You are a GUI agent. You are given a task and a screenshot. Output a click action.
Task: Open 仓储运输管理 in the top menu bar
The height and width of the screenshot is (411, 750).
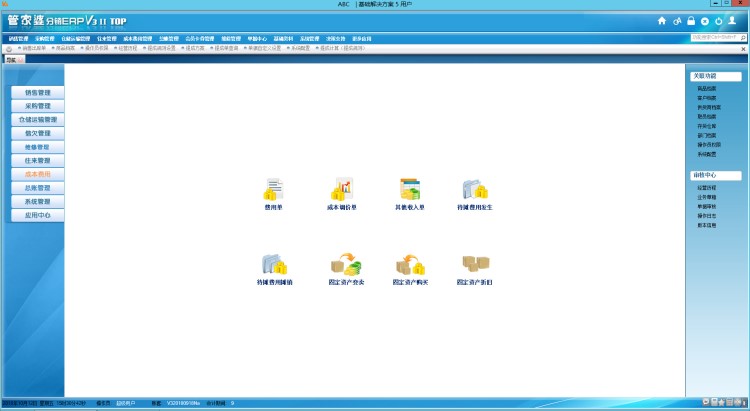[x=76, y=38]
